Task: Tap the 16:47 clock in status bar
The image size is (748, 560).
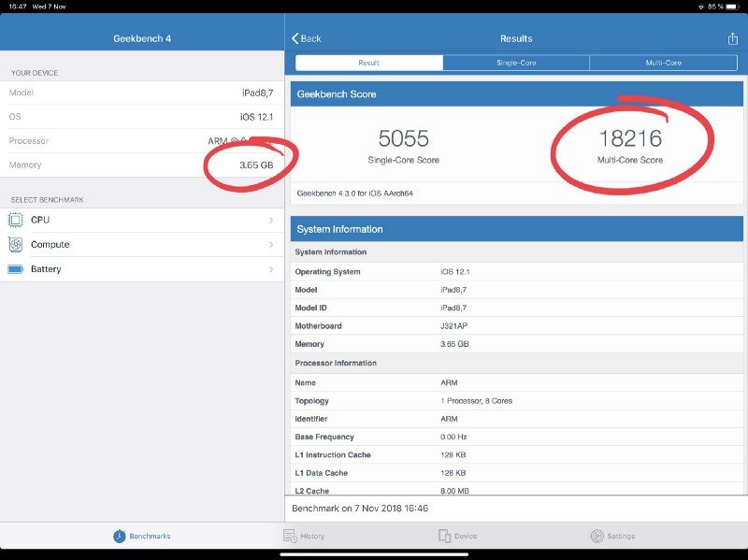Action: 18,7
